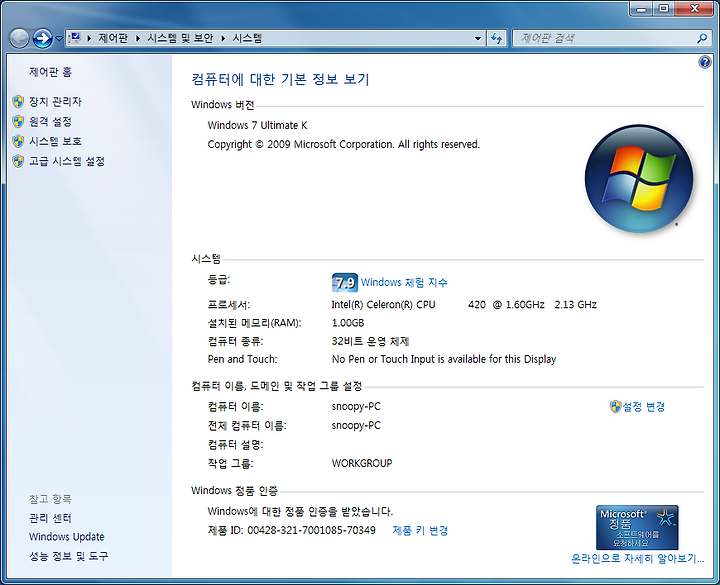Open Windows 체험 지수 link
This screenshot has height=585, width=720.
404,282
